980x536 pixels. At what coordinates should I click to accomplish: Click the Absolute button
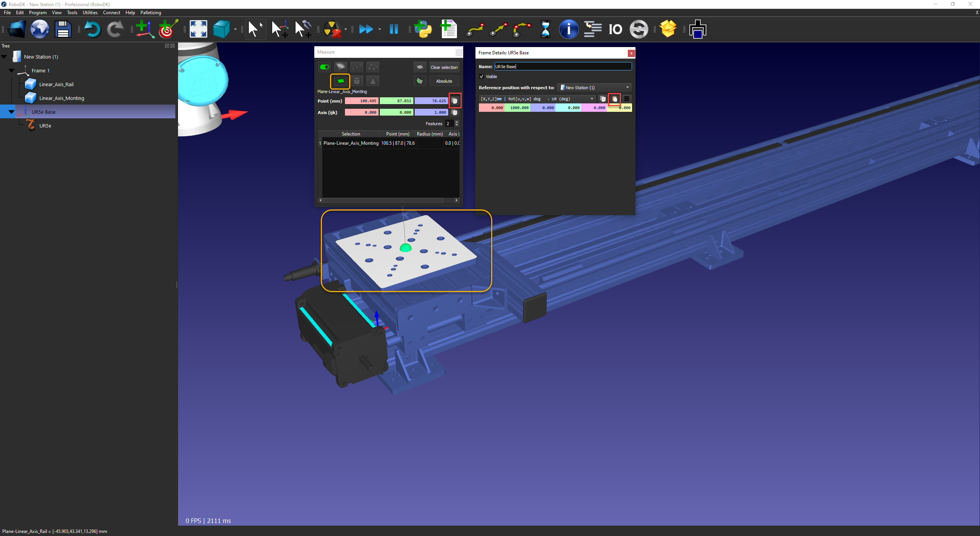pyautogui.click(x=444, y=81)
